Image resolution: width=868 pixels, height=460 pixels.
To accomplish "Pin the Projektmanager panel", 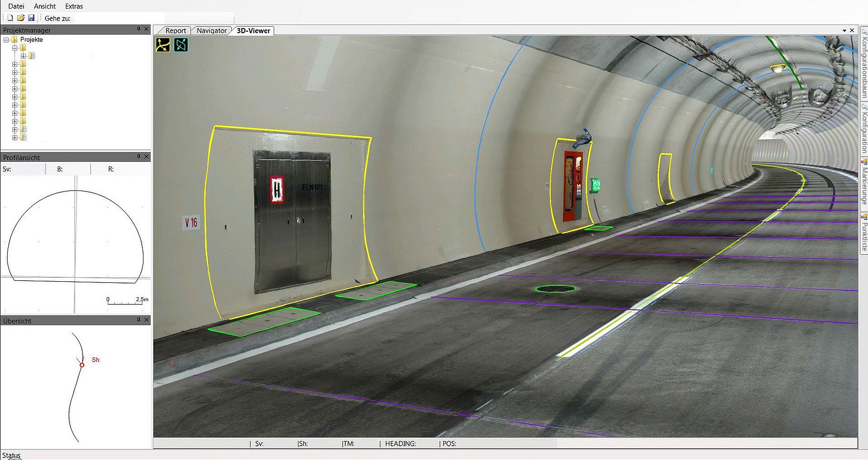I will pyautogui.click(x=138, y=29).
